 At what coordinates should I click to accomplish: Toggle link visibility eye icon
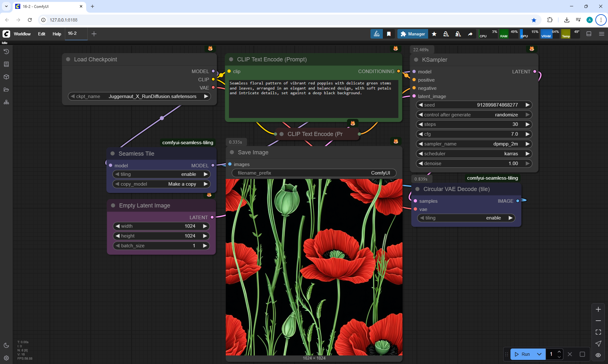598,355
